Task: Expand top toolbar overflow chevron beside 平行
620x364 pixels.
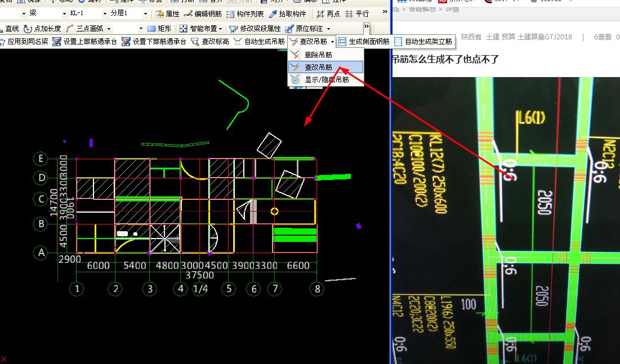Action: click(385, 12)
